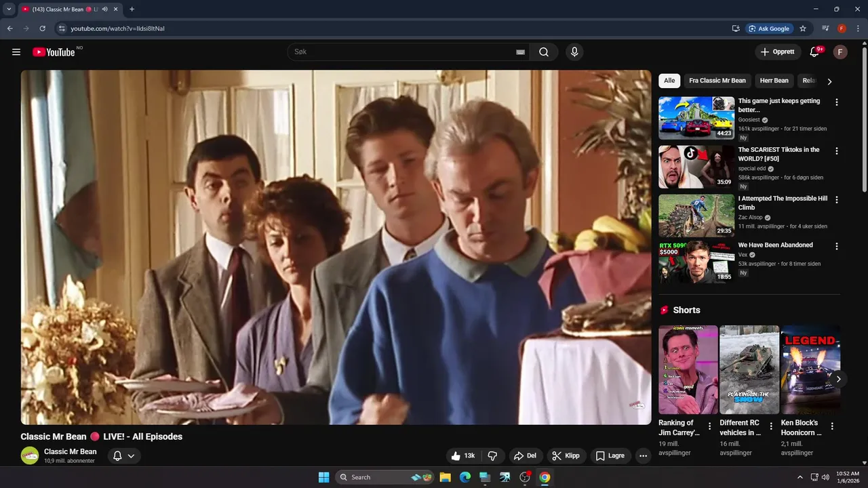This screenshot has height=488, width=868.
Task: Open the cast/install icon in the address bar
Action: tap(736, 28)
